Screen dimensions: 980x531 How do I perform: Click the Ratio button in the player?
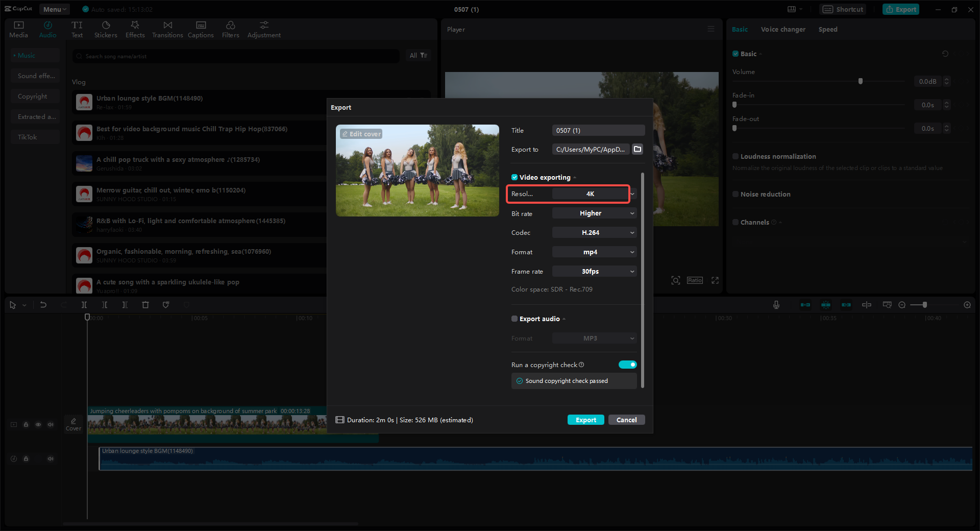(x=695, y=280)
